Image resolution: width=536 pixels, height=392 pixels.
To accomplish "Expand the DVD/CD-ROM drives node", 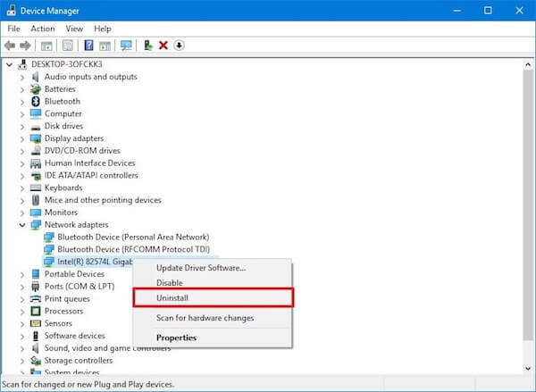I will click(x=22, y=152).
